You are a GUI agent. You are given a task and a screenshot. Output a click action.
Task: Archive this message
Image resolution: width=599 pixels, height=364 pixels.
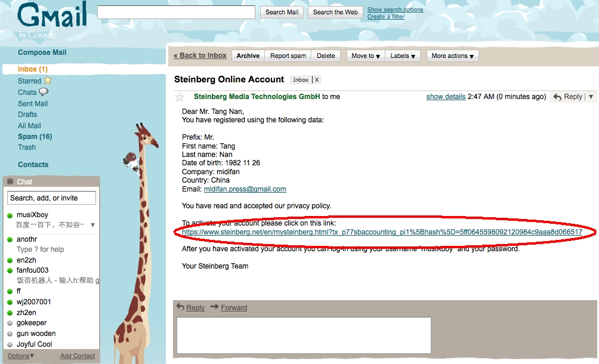[x=248, y=55]
